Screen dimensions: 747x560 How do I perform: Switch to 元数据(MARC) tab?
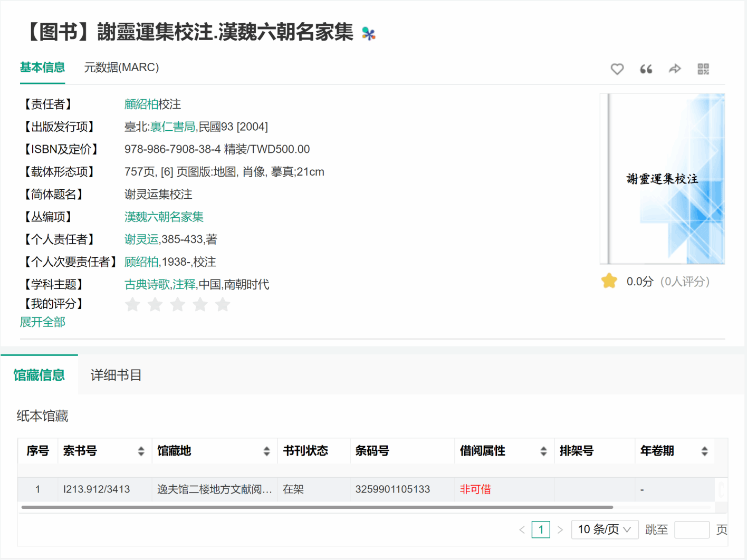point(121,67)
